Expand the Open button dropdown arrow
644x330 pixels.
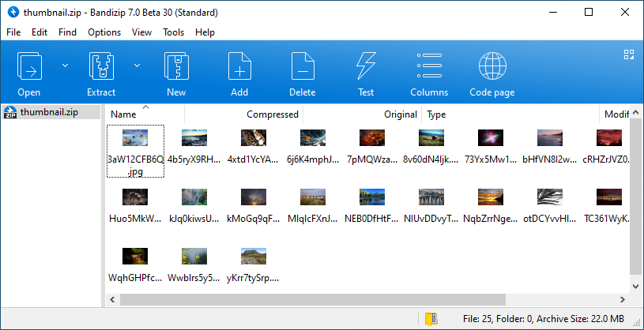coord(65,65)
